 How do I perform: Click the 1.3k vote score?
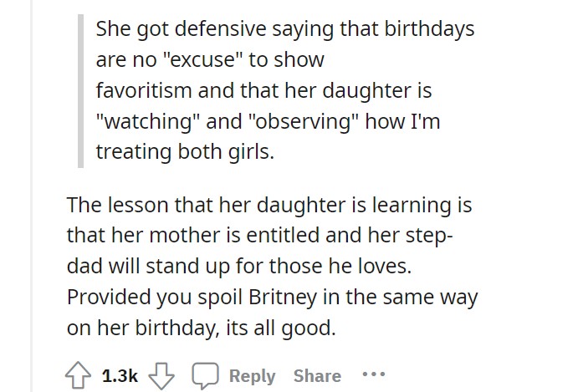tap(120, 376)
